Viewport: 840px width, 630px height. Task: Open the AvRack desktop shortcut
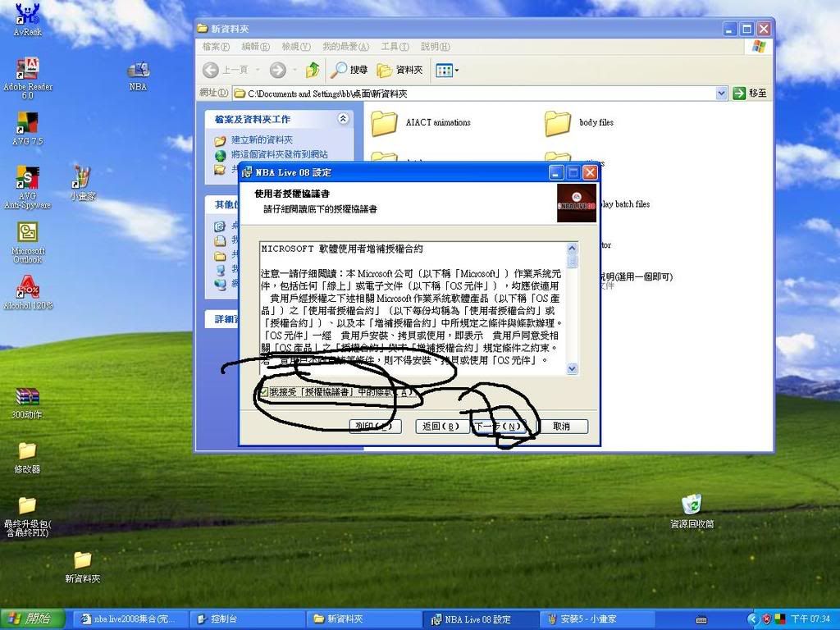coord(27,19)
